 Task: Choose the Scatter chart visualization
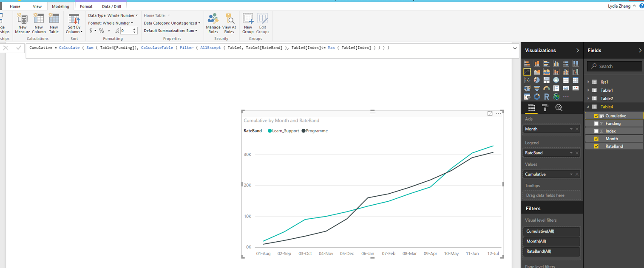coord(527,80)
